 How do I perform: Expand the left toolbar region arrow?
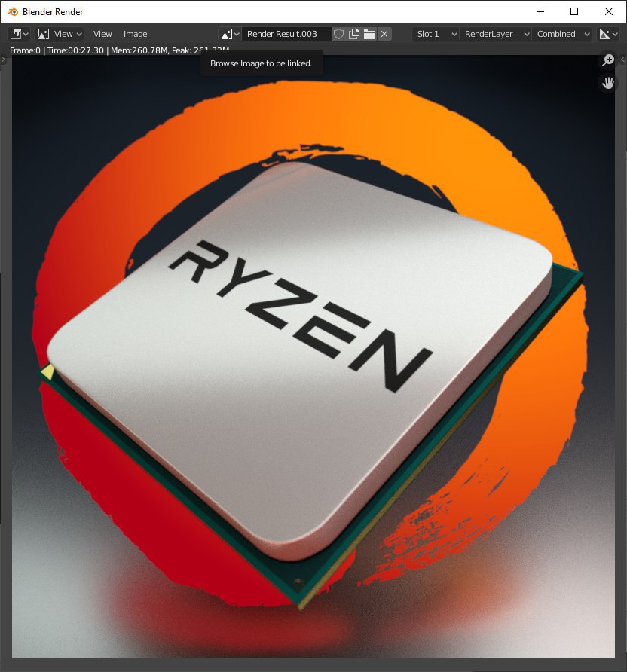click(4, 60)
